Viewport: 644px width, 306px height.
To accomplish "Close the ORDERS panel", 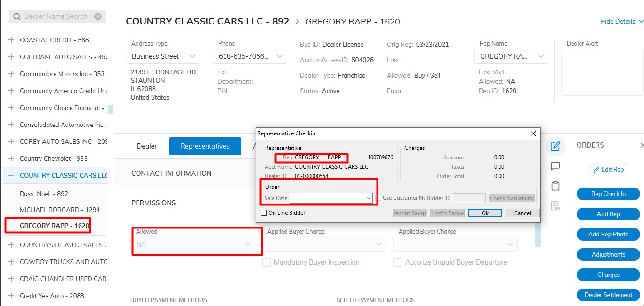I will (641, 146).
